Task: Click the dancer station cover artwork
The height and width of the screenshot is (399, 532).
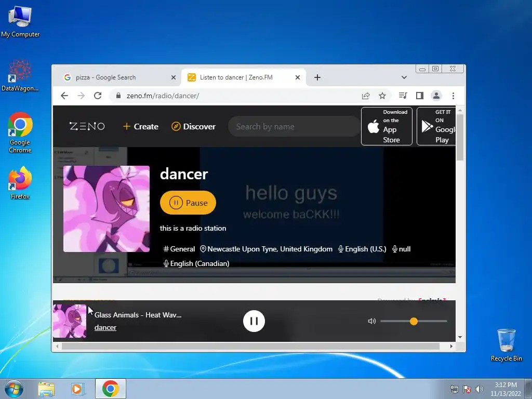Action: [106, 209]
